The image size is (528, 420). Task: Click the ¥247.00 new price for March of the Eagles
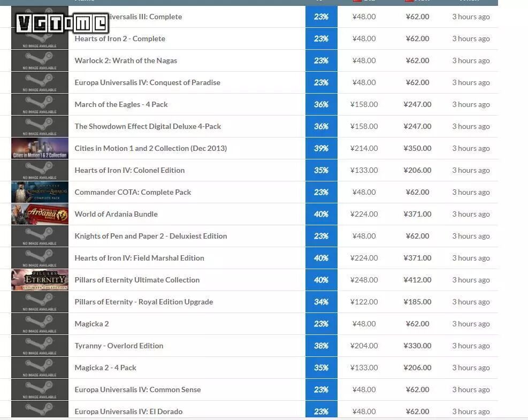[x=418, y=104]
